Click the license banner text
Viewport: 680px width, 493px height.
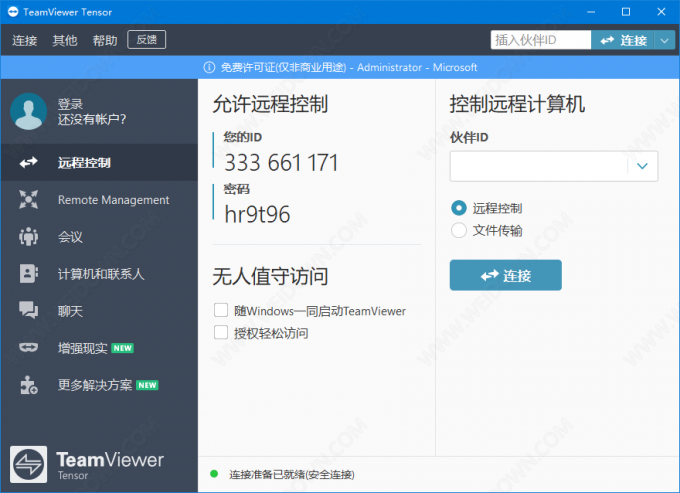coord(349,67)
